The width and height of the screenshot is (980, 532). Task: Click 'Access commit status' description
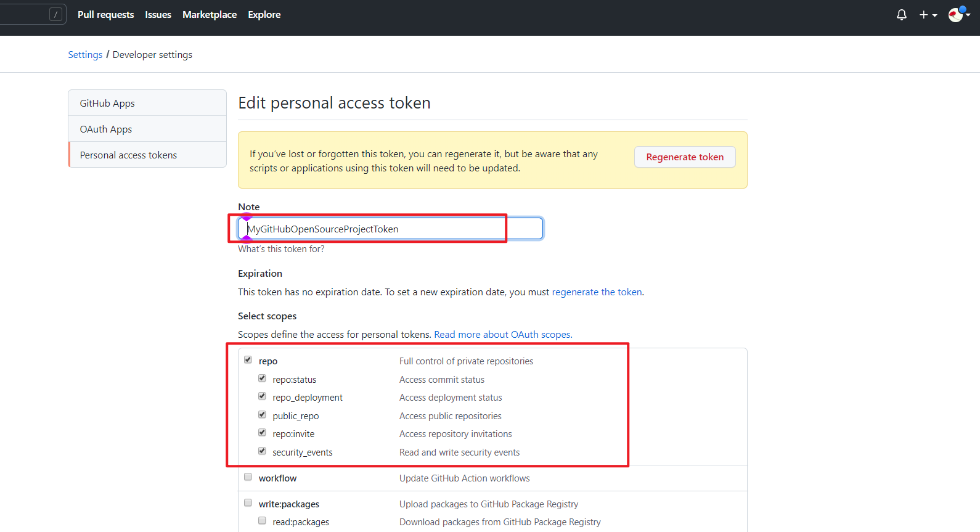(442, 380)
